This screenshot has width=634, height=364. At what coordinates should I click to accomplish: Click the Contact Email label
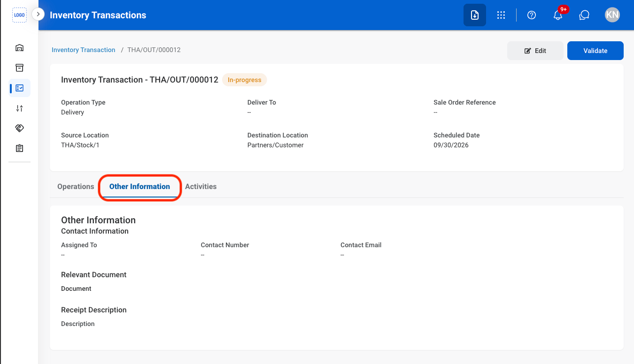361,245
